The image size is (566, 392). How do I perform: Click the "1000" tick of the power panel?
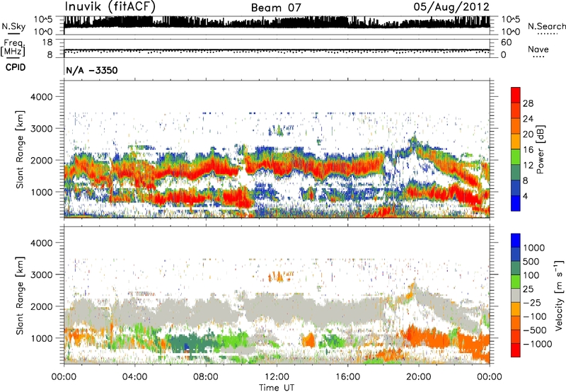42,192
